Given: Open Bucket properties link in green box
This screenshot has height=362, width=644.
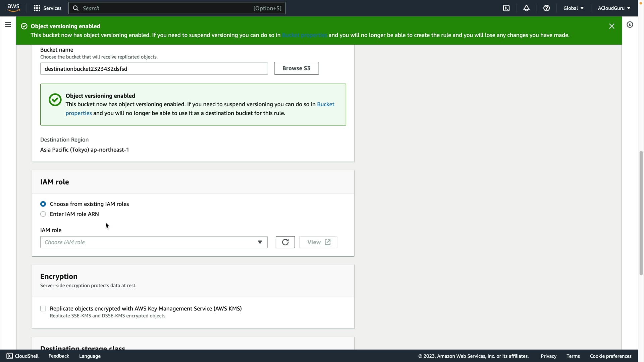Looking at the screenshot, I should [x=325, y=104].
